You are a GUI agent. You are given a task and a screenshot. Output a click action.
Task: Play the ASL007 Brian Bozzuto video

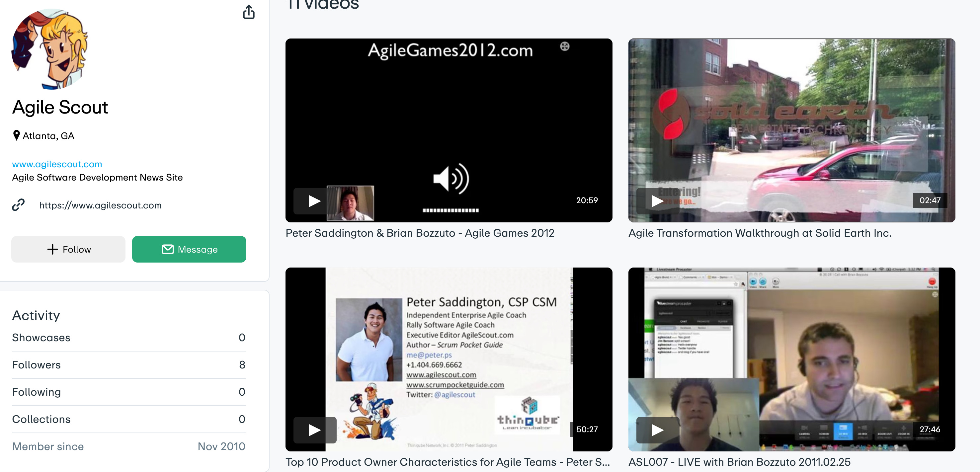(x=657, y=430)
